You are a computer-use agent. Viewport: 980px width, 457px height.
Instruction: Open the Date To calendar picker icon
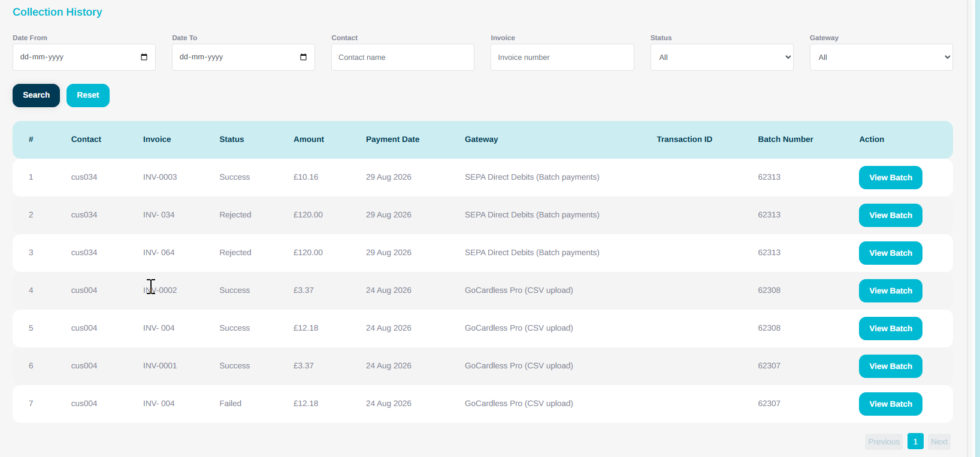[303, 57]
